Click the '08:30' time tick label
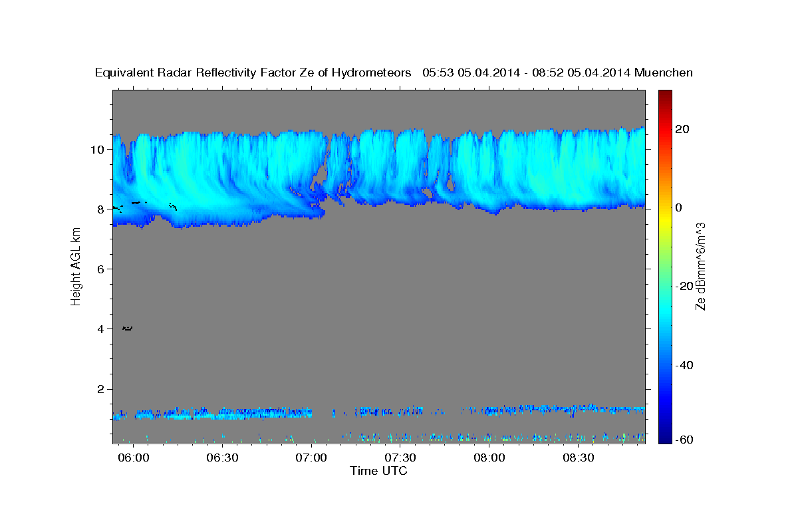This screenshot has width=798, height=532. pos(579,458)
